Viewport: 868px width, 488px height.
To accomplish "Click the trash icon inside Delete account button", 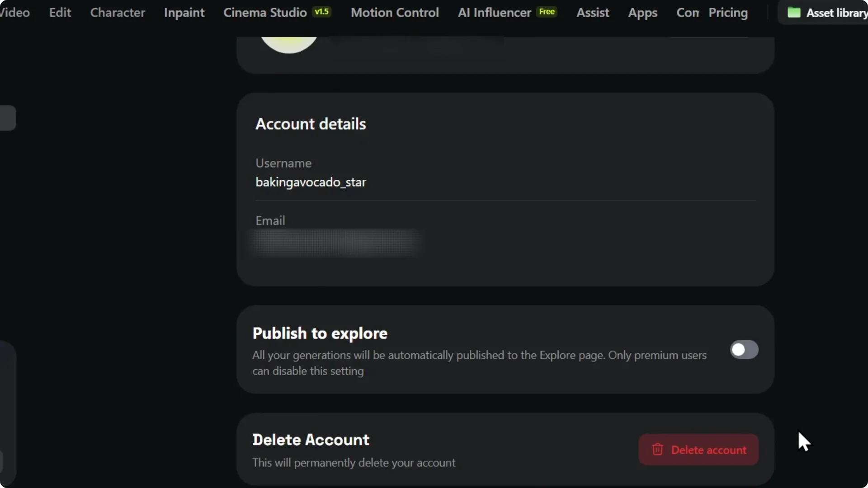I will pos(658,450).
